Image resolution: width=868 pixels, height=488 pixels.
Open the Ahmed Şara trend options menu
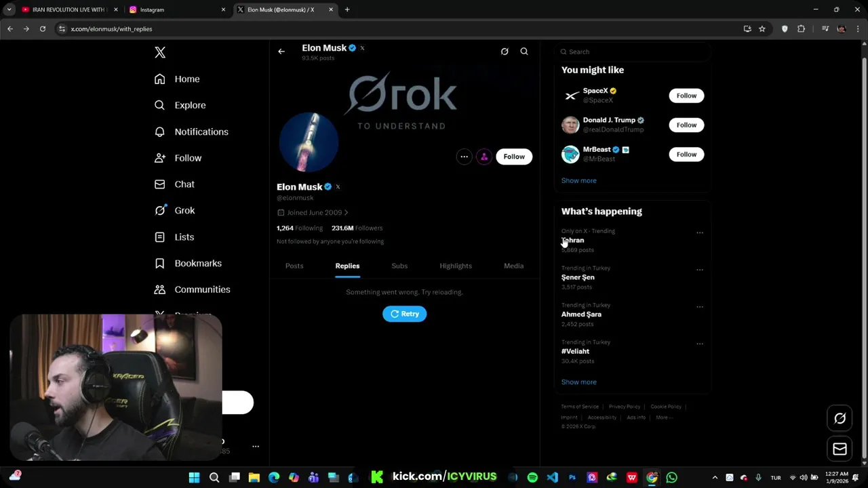pos(700,307)
